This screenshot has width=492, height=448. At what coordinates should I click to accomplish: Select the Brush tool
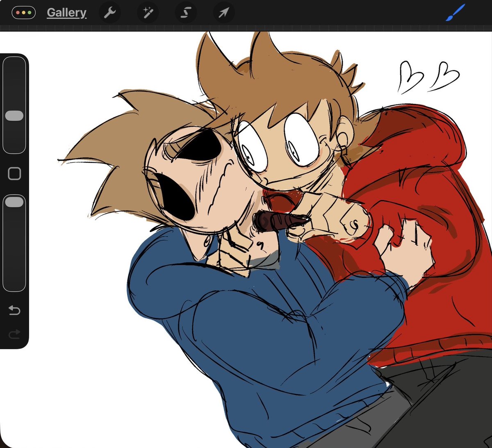pos(455,13)
